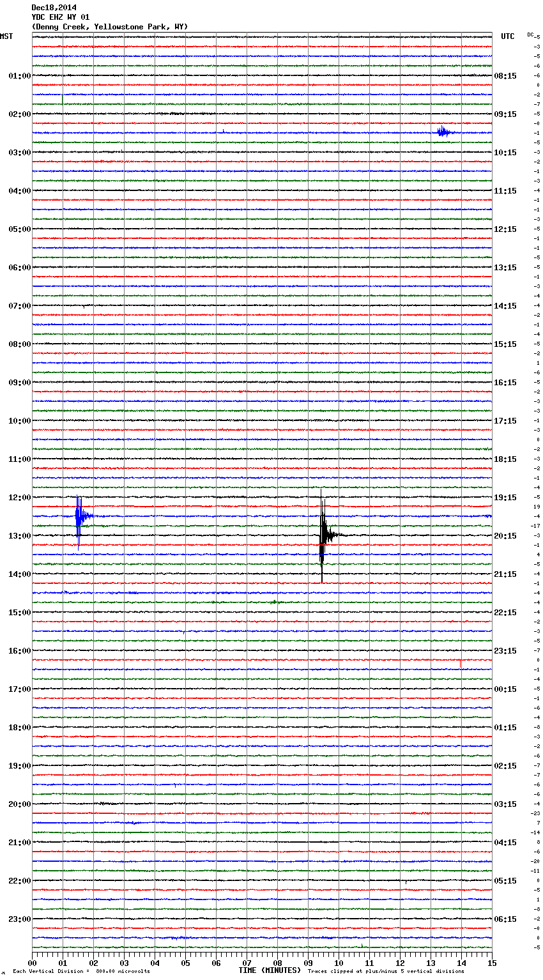Viewport: 543px width, 980px height.
Task: Select the 03:00 MST time label
Action: tap(19, 152)
